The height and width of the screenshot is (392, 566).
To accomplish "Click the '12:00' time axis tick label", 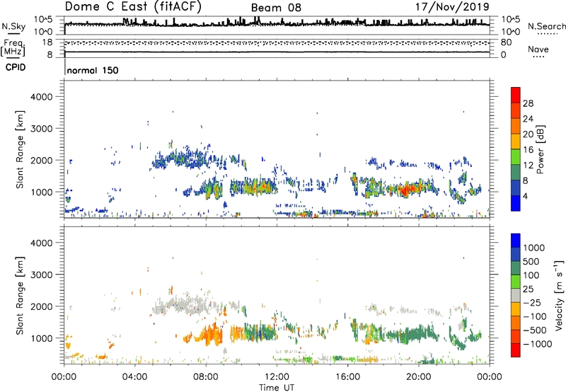I will click(277, 377).
